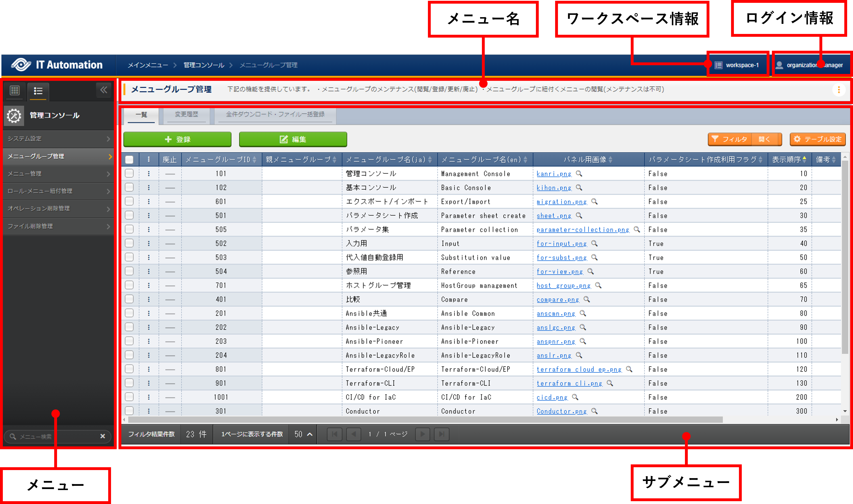Click the workspace-1 workspace icon
This screenshot has height=504, width=853.
pos(719,65)
